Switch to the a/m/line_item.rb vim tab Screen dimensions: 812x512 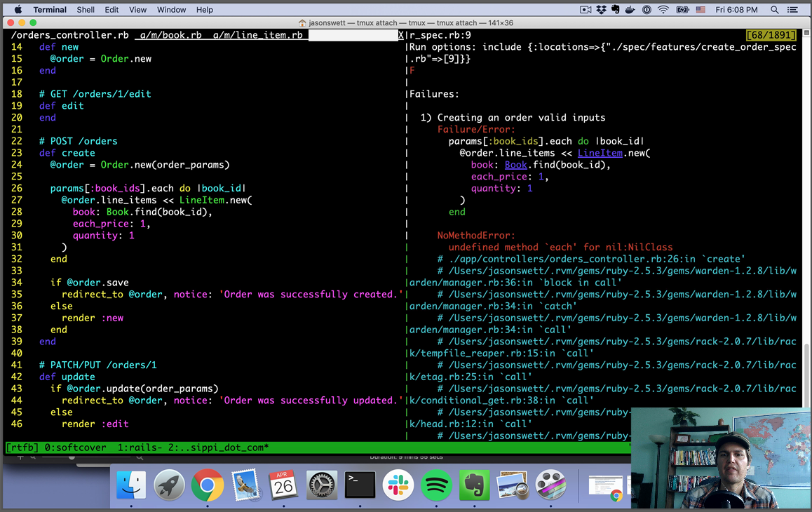point(257,35)
